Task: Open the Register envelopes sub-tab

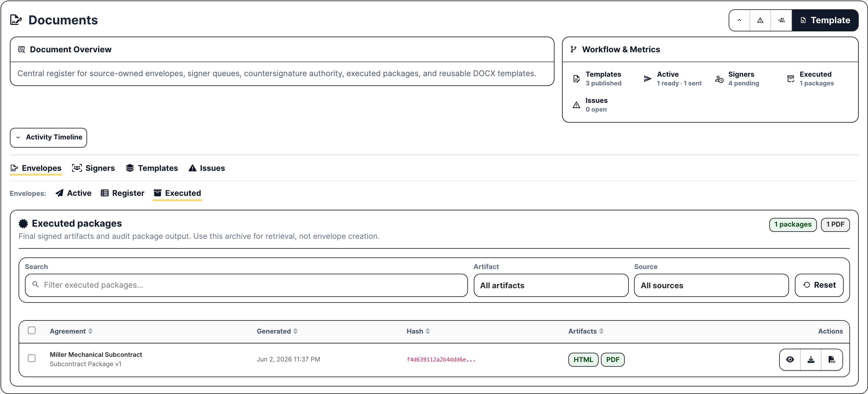Action: pyautogui.click(x=123, y=193)
